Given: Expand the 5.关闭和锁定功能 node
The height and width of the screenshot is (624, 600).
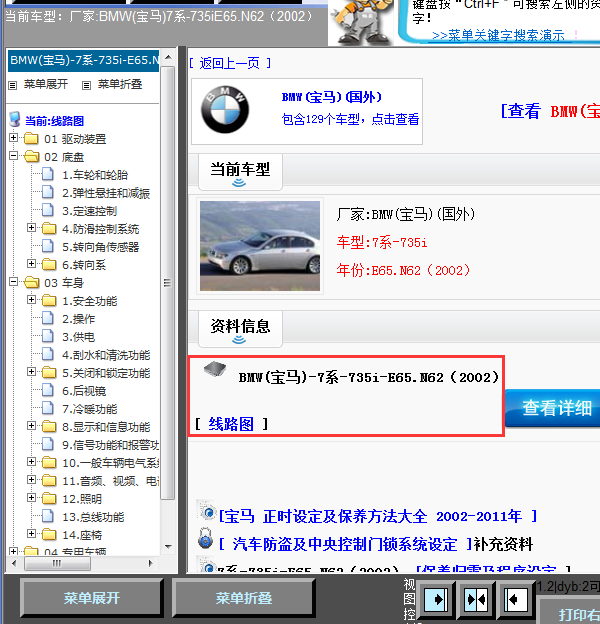Looking at the screenshot, I should click(x=31, y=371).
